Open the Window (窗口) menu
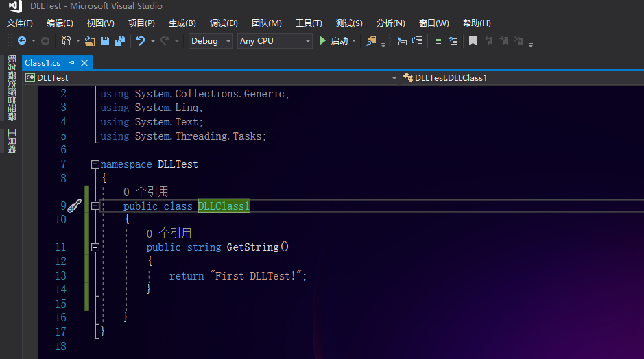The image size is (644, 359). coord(433,23)
